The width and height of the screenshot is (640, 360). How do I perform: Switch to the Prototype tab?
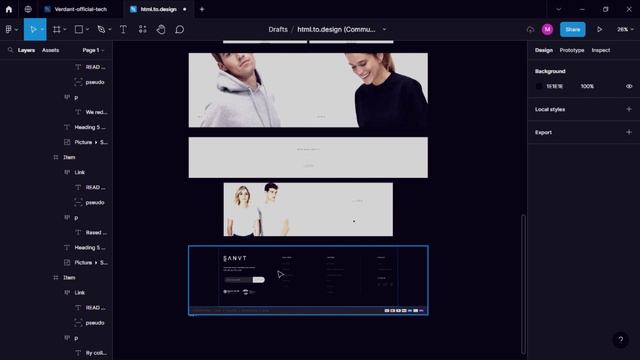[572, 50]
